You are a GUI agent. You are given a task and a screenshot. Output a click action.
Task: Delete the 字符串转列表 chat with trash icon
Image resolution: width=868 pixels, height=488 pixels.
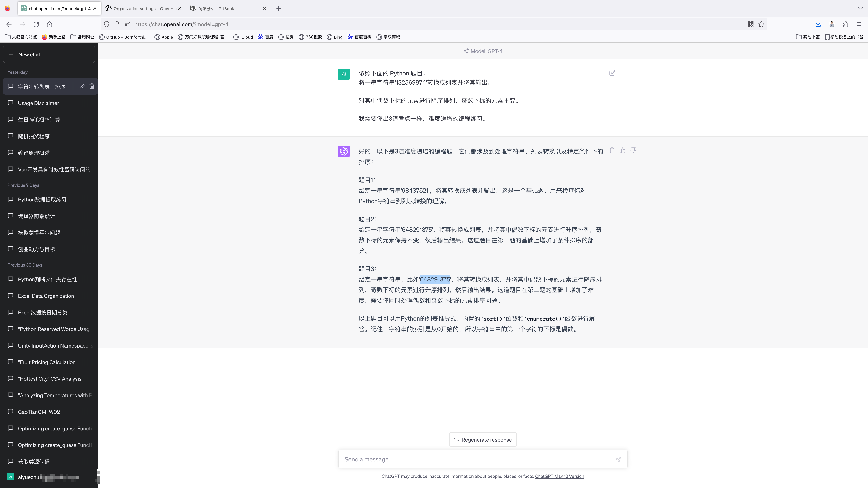[92, 87]
